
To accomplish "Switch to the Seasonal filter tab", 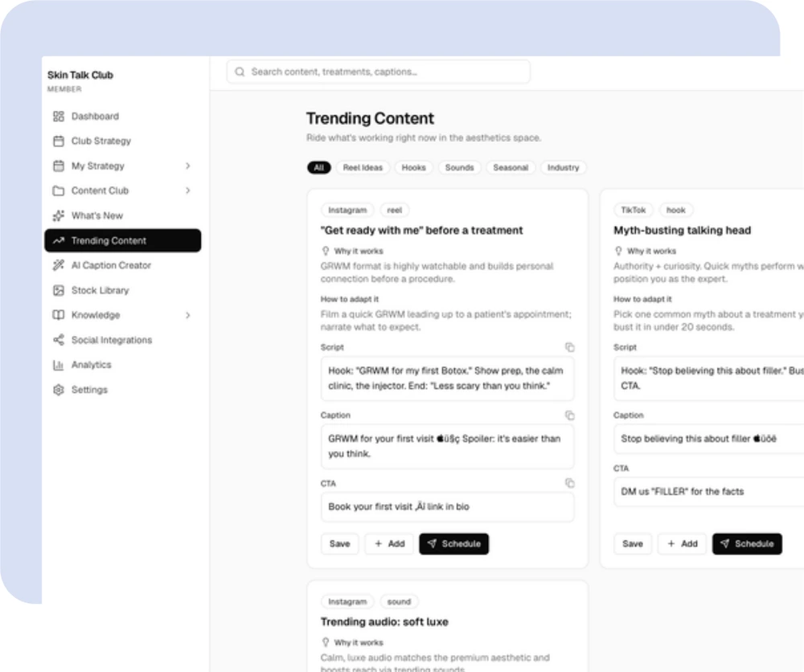I will click(511, 168).
